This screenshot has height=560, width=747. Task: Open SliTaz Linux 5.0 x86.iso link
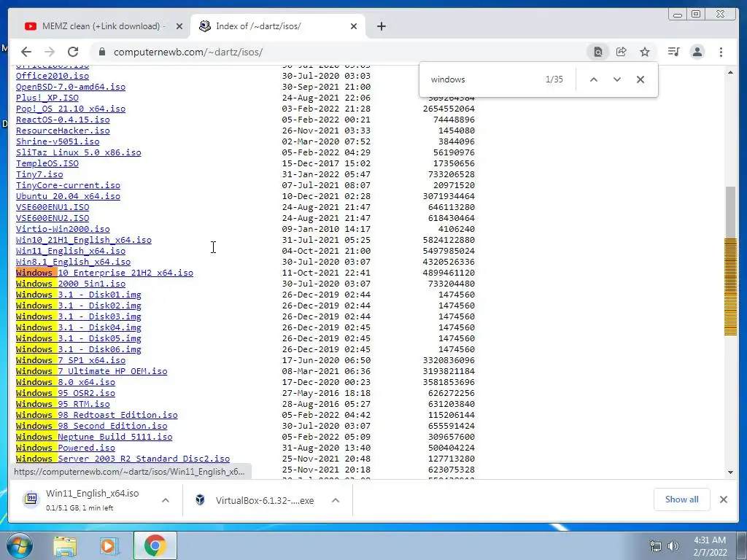[x=79, y=152]
